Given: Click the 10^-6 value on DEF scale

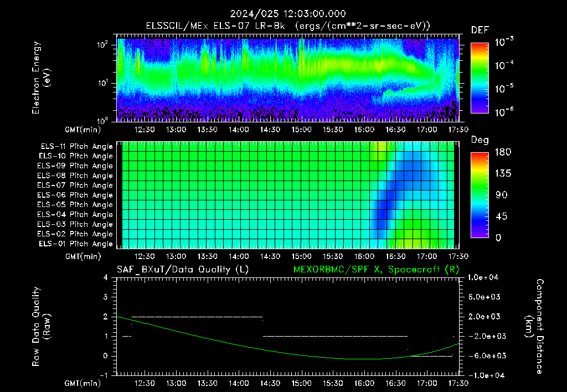Looking at the screenshot, I should (x=504, y=112).
